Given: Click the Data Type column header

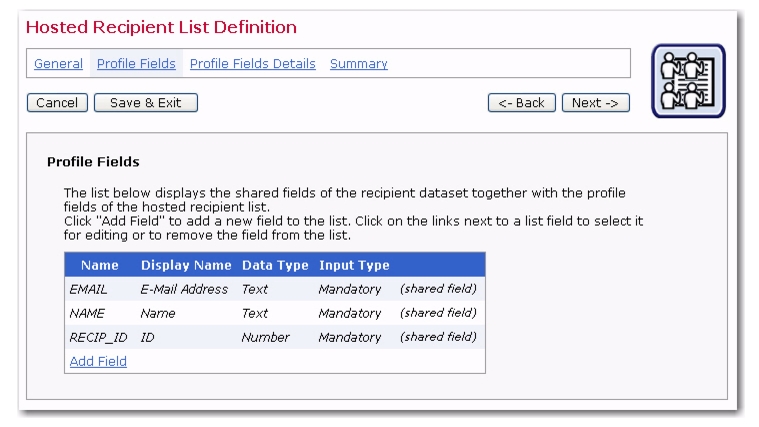Looking at the screenshot, I should 275,265.
